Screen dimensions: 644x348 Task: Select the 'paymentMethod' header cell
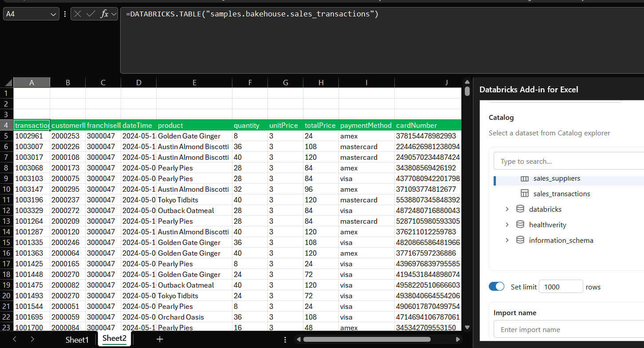point(366,125)
